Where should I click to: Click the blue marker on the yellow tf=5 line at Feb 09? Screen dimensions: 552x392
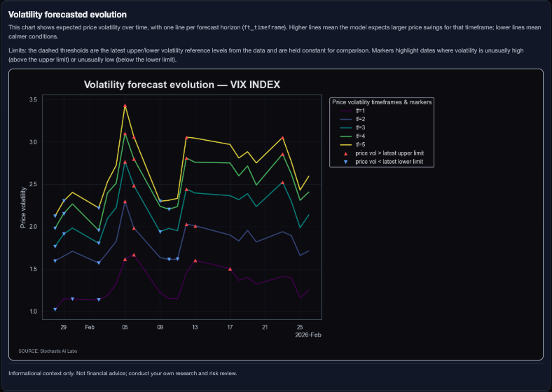[160, 202]
